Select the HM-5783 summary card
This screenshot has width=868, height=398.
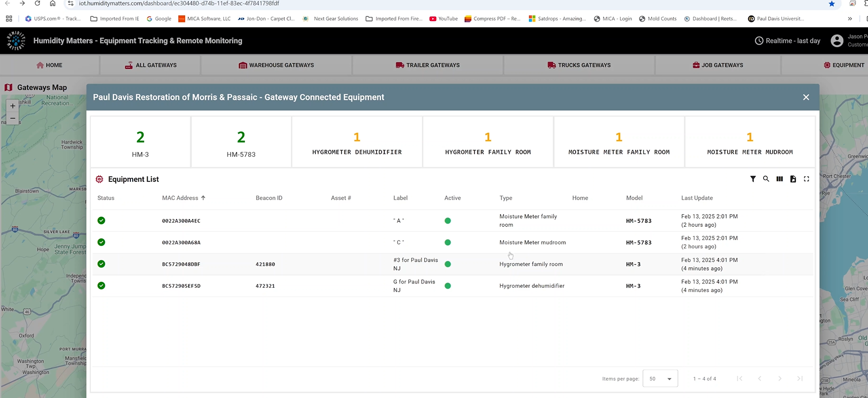pos(241,142)
